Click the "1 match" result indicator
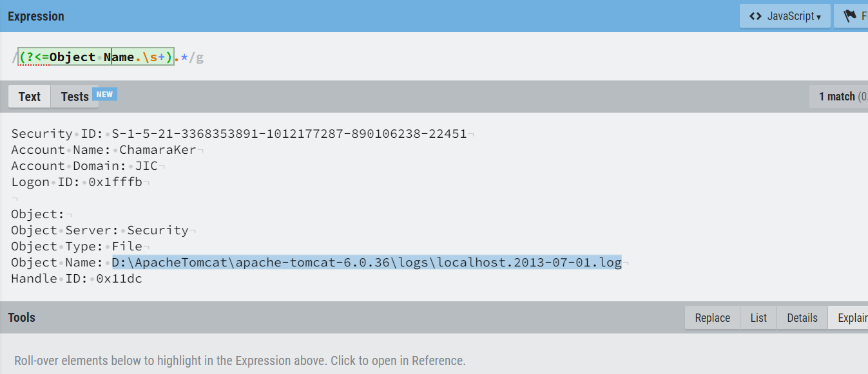The height and width of the screenshot is (374, 868). coord(837,97)
